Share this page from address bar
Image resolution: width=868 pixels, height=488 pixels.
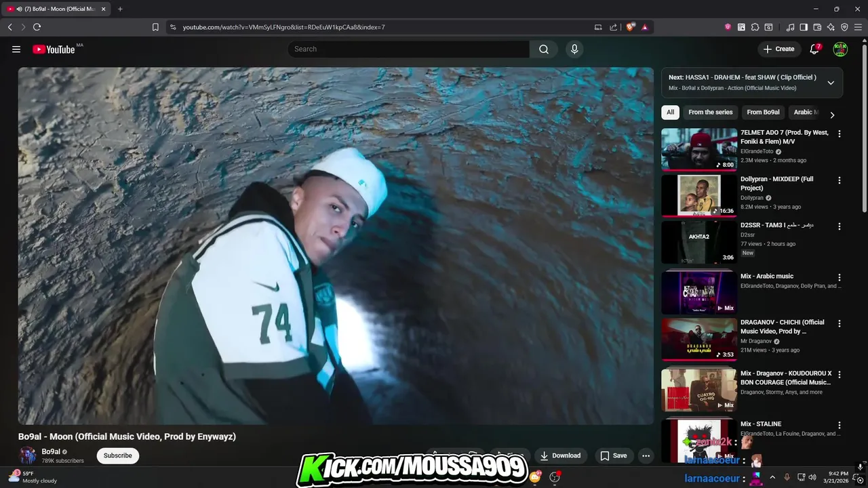[613, 27]
